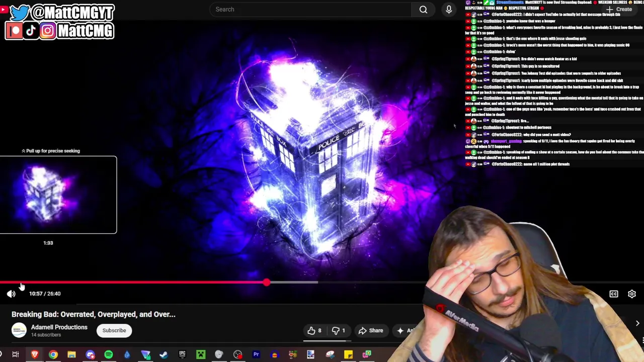Toggle closed captions CC button
This screenshot has width=644, height=362.
[x=613, y=294]
